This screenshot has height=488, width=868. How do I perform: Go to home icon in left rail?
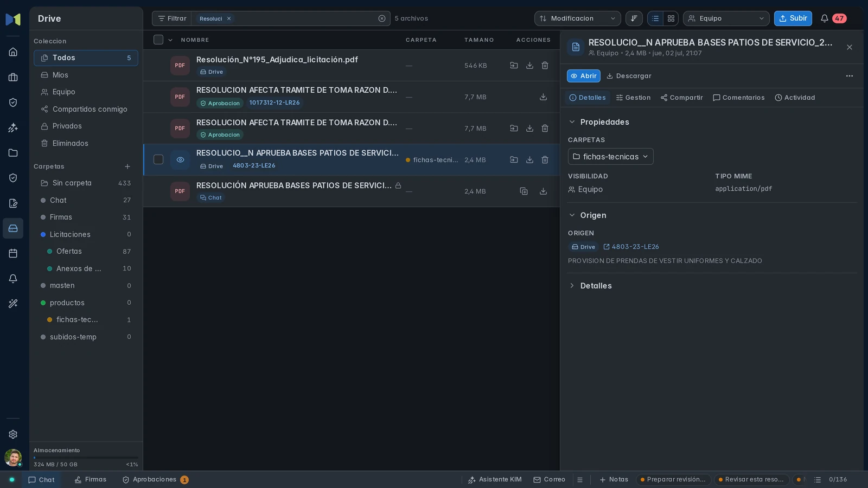click(x=13, y=52)
